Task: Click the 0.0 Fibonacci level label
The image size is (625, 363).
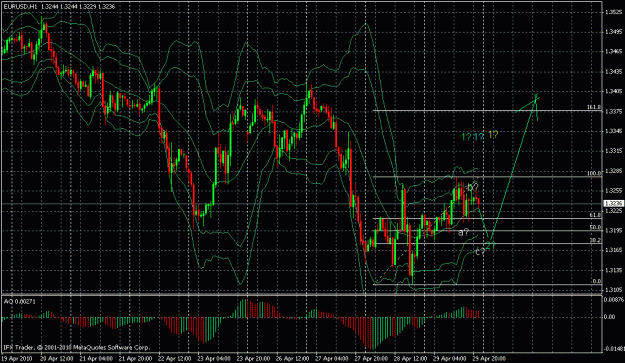Action: point(597,281)
